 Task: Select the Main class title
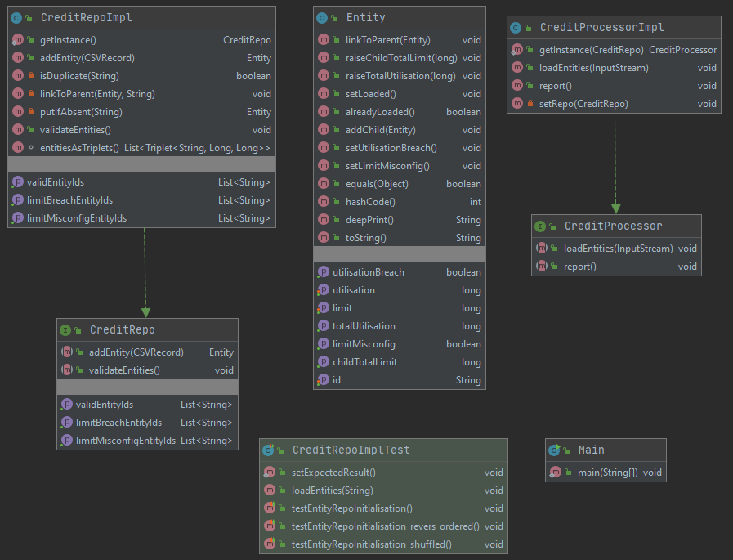coord(592,450)
